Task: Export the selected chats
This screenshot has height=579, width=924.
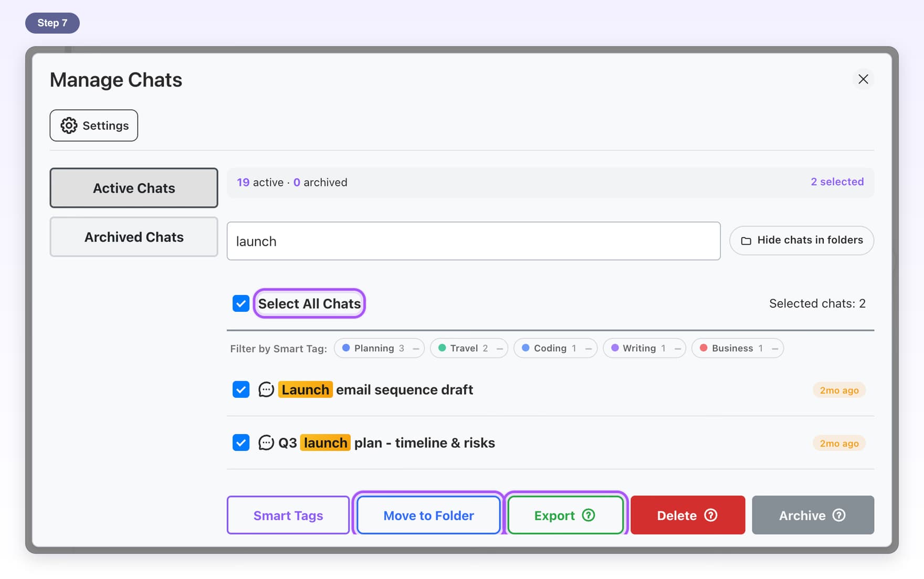Action: point(565,515)
